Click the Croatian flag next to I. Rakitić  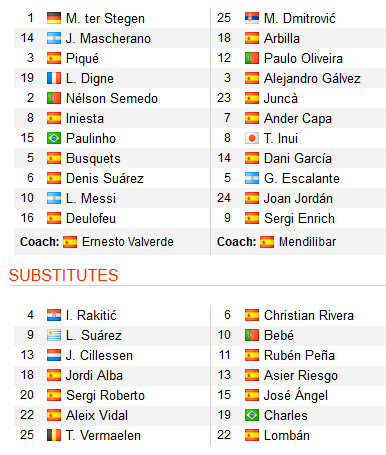click(x=54, y=315)
